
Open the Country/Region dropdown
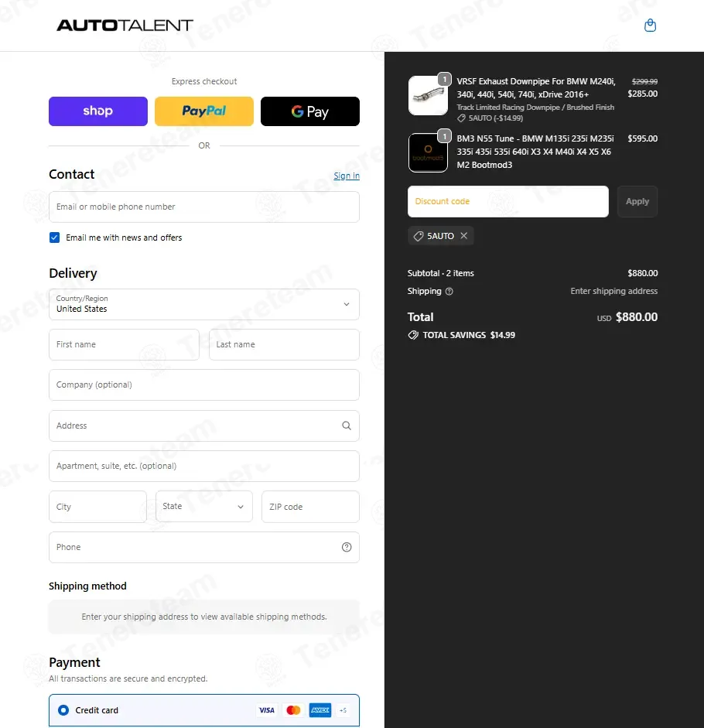[204, 305]
